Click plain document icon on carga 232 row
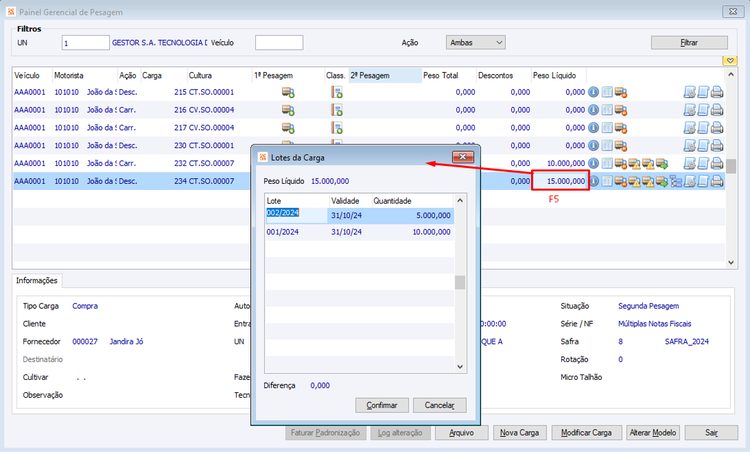This screenshot has width=750, height=452. click(x=703, y=164)
